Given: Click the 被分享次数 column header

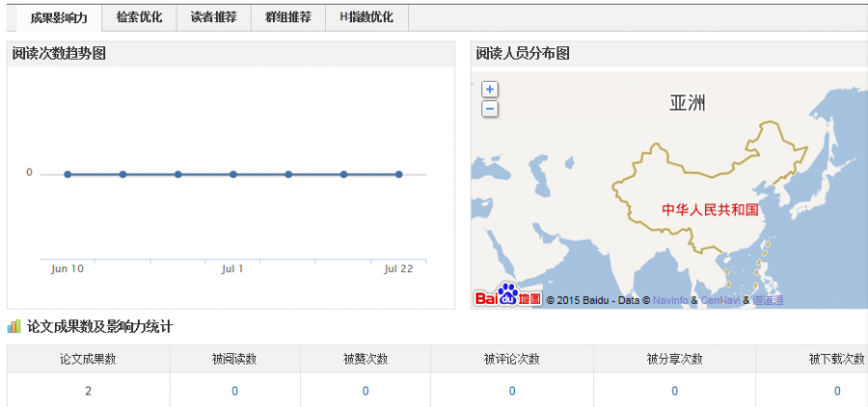Looking at the screenshot, I should (674, 359).
